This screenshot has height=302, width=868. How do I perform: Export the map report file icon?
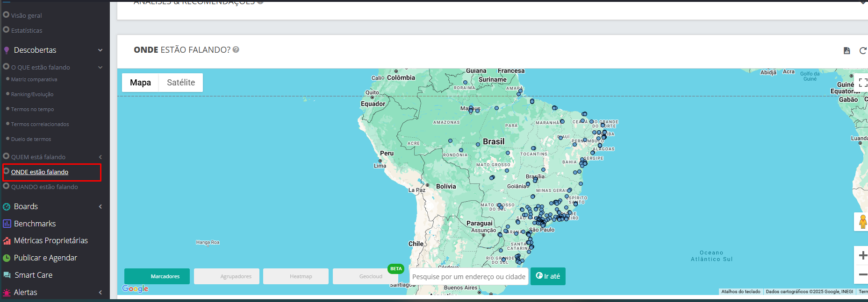coord(846,50)
